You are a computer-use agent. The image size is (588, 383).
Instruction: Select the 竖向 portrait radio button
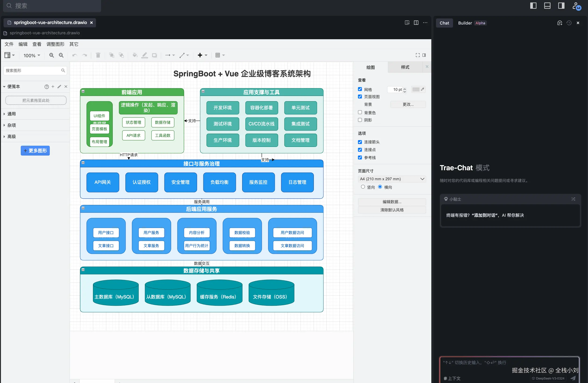(363, 187)
